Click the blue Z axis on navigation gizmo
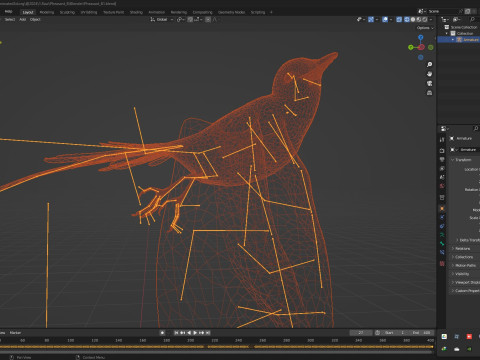The width and height of the screenshot is (480, 360). click(x=421, y=37)
